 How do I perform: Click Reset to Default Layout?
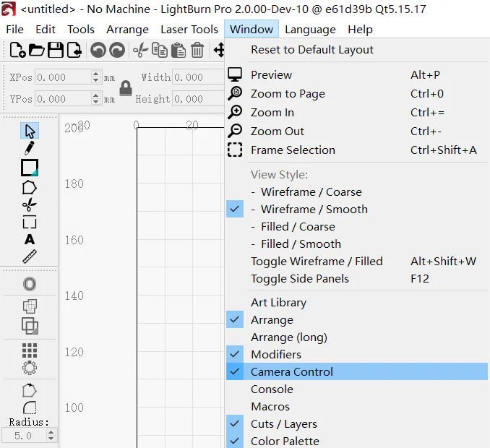[312, 50]
